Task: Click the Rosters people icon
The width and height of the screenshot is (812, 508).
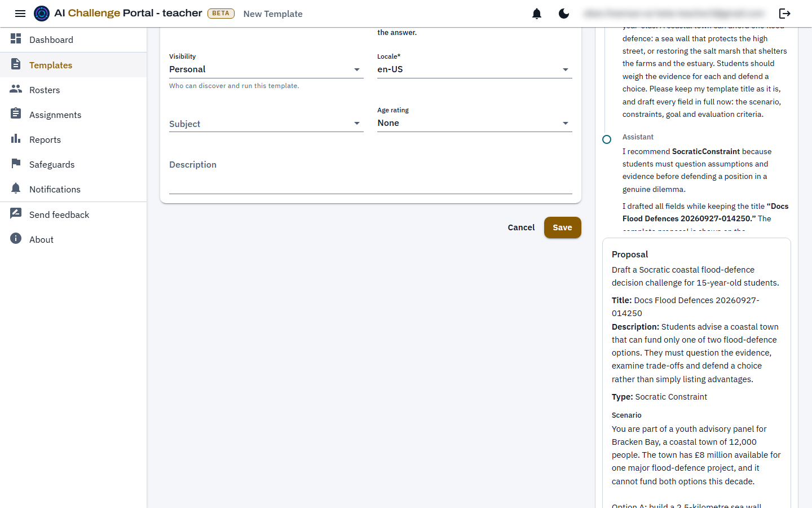Action: pos(16,89)
